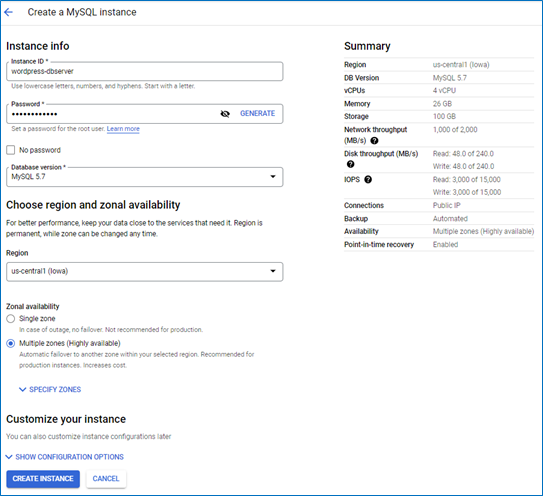Viewport: 543px width, 496px height.
Task: Click the 26 GB memory value
Action: pyautogui.click(x=442, y=104)
